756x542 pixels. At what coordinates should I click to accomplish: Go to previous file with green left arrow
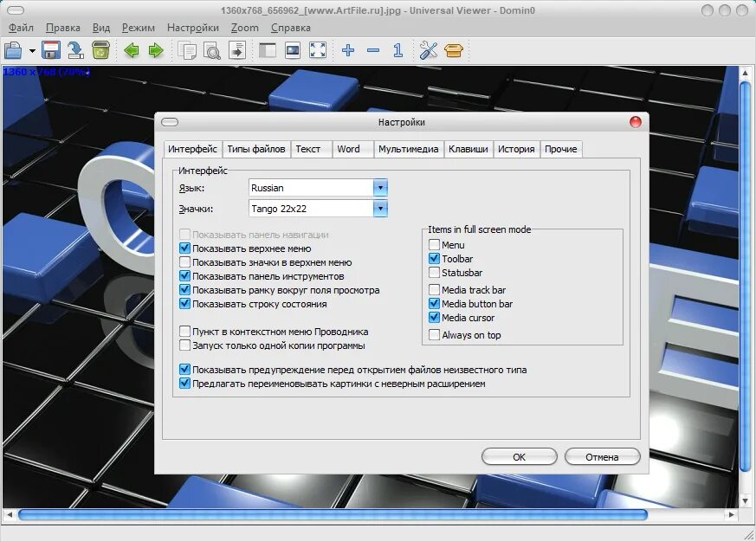[131, 50]
